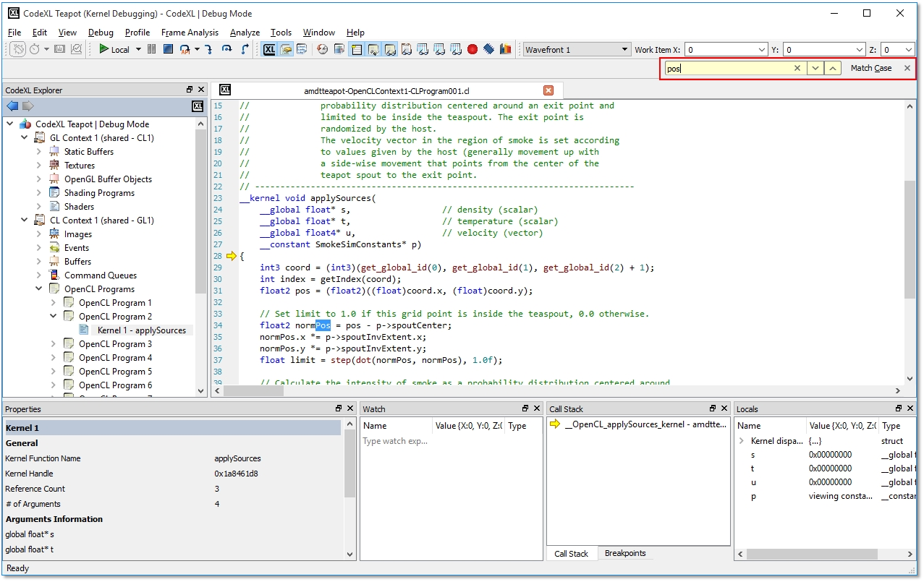Click the CodeXL Explorer view toolbar icon
This screenshot has width=924, height=582.
coord(269,50)
